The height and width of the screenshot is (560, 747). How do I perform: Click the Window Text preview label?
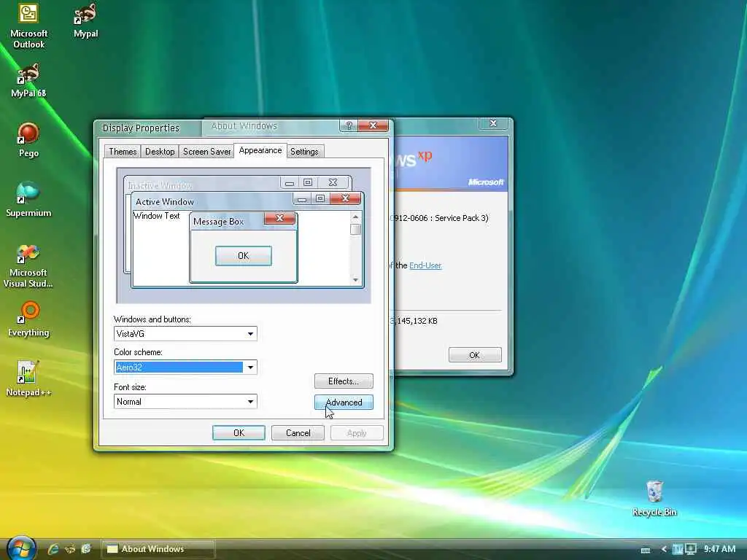click(157, 216)
